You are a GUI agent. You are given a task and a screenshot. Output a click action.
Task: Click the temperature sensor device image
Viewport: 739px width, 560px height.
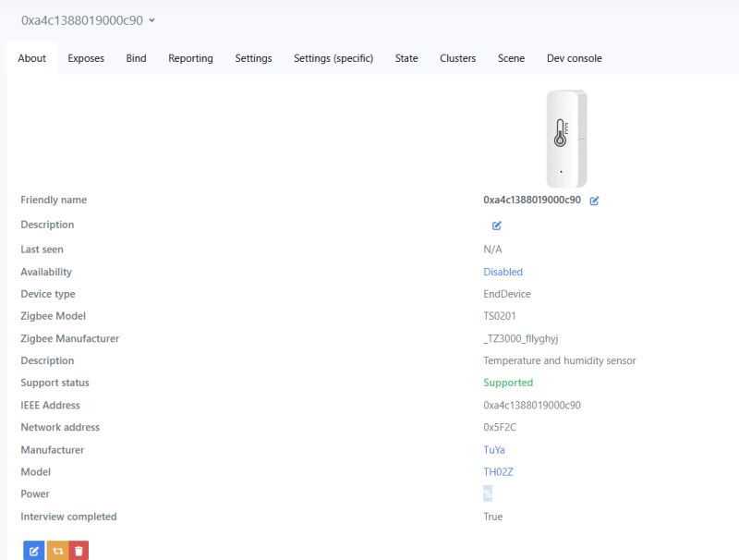pyautogui.click(x=565, y=139)
